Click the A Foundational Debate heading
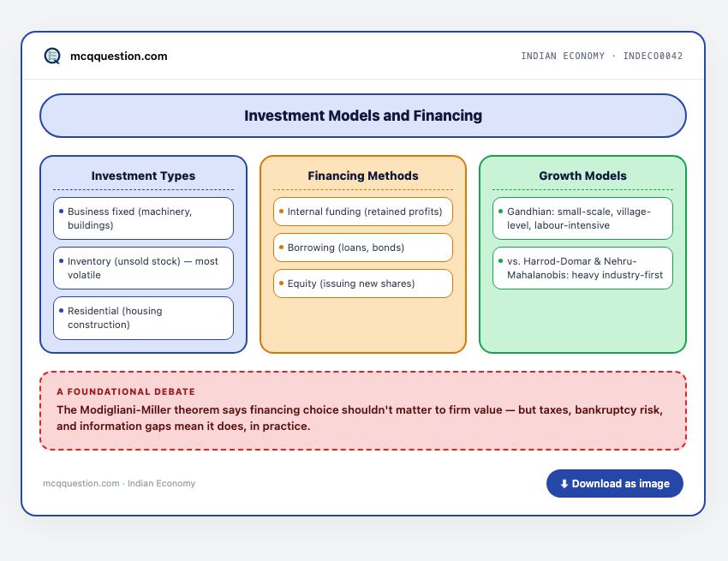Screen dimensions: 728x561 126,391
